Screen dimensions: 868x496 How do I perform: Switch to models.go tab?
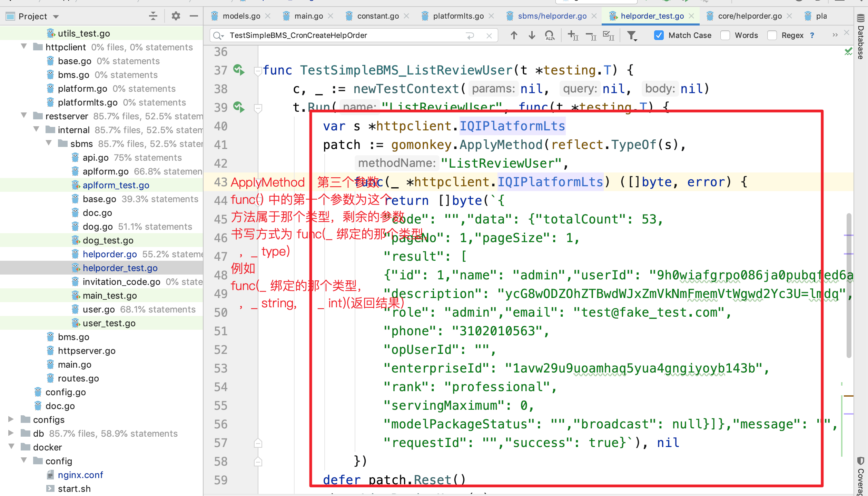[241, 16]
